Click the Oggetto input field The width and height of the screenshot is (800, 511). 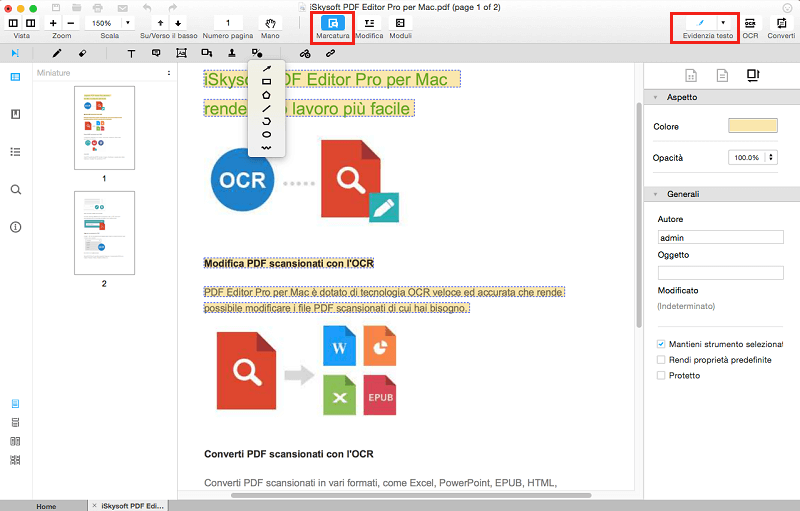(x=720, y=273)
